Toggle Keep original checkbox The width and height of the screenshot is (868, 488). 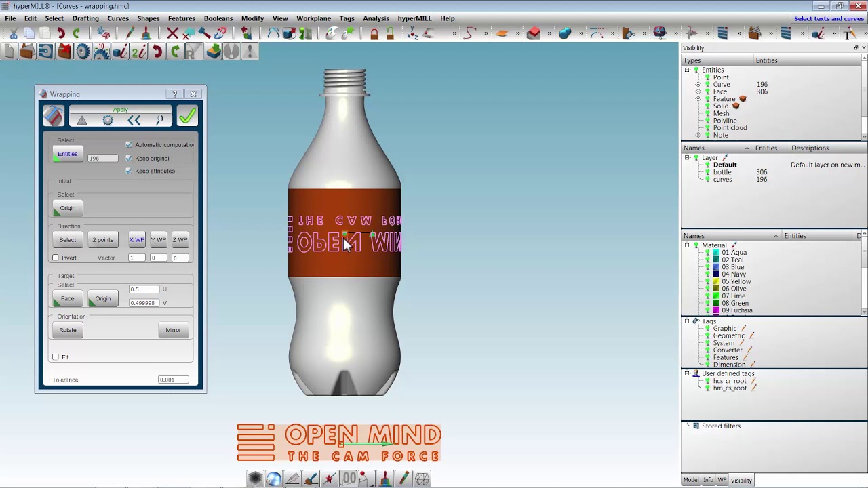(129, 158)
